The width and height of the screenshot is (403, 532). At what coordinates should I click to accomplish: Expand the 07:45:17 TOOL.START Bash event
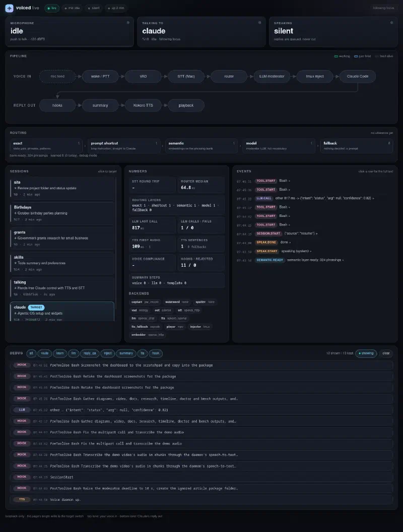coord(315,207)
